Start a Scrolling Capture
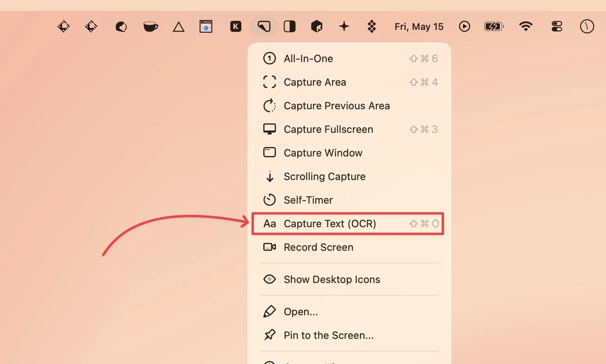 [x=349, y=176]
